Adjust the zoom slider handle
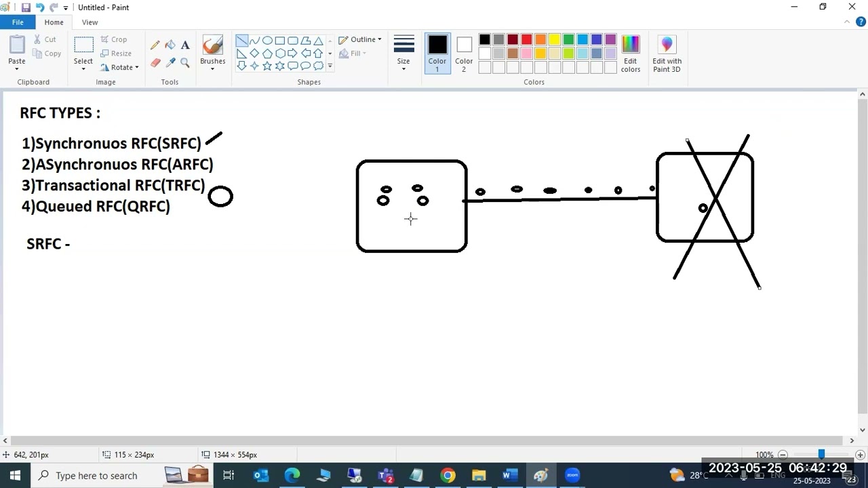 (821, 455)
